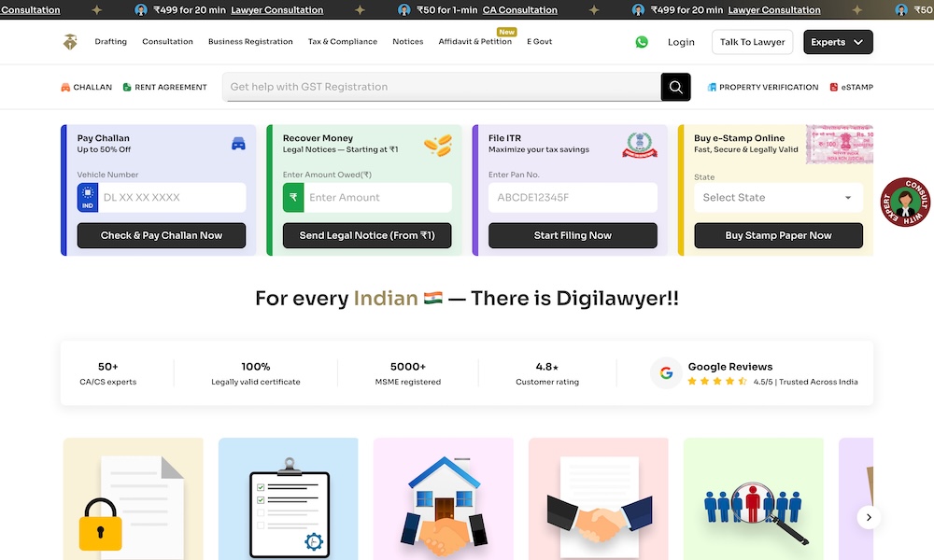This screenshot has width=934, height=560.
Task: Focus the GST Registration search field
Action: pos(442,87)
